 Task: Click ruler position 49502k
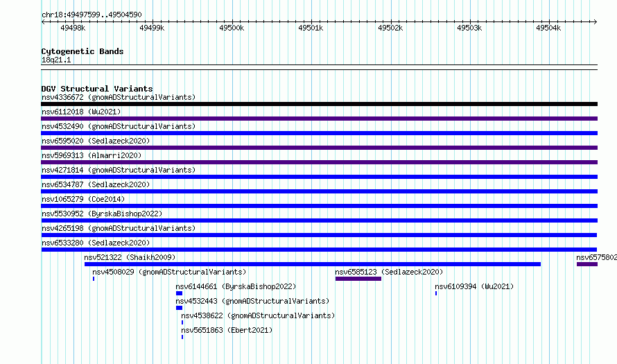(x=390, y=28)
